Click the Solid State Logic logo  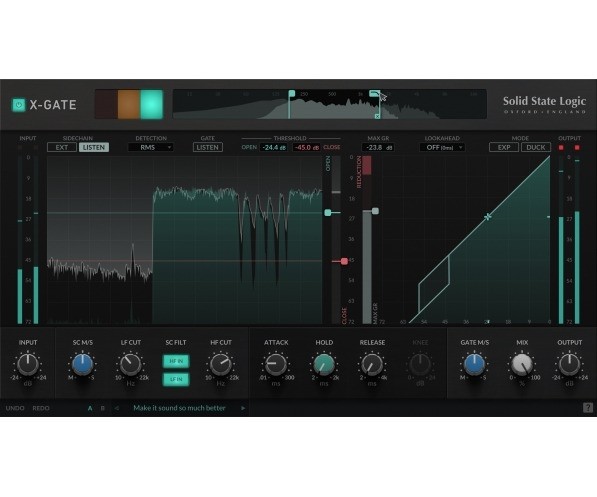coord(544,105)
